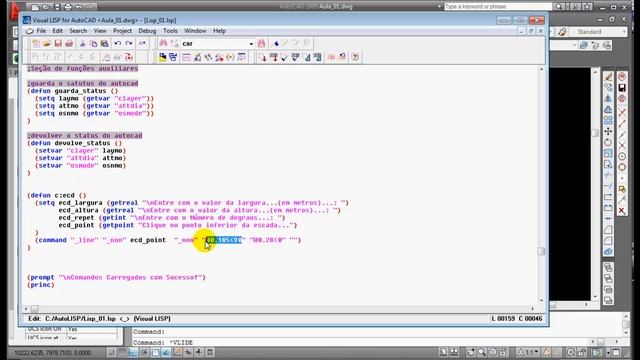Toggle Quick Properties in AutoCAD status bar
This screenshot has height=360, width=640.
coord(210,352)
